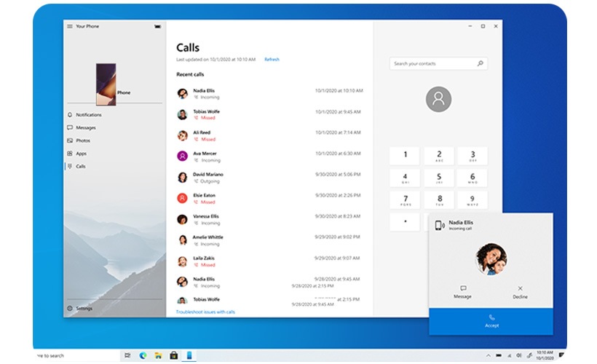Screen dimensions: 597x364
Task: Focus the Search your contacts field
Action: click(438, 63)
